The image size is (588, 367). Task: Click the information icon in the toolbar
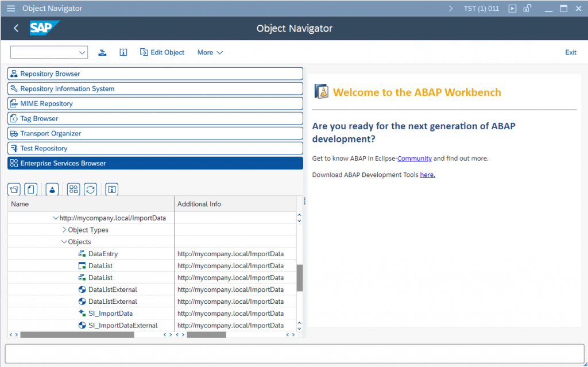123,52
